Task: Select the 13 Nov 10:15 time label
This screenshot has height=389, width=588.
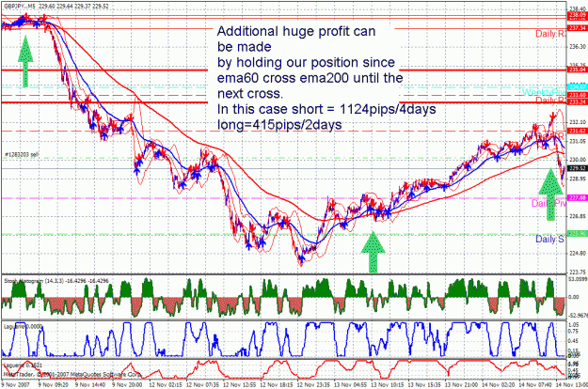Action: pyautogui.click(x=387, y=385)
